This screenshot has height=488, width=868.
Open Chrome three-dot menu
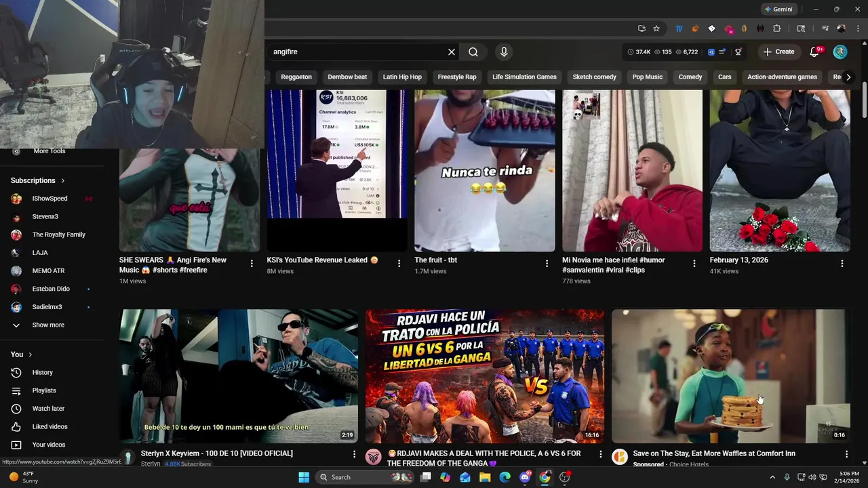coord(857,28)
